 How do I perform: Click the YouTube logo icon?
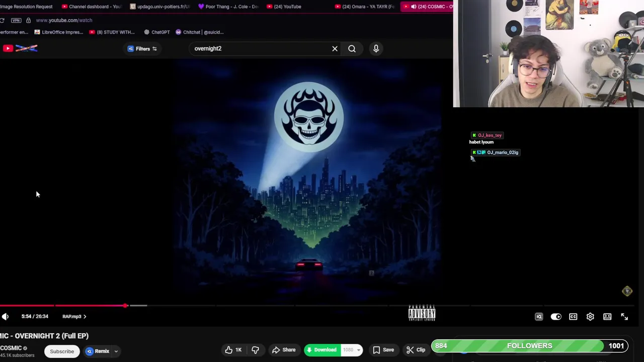[x=8, y=48]
